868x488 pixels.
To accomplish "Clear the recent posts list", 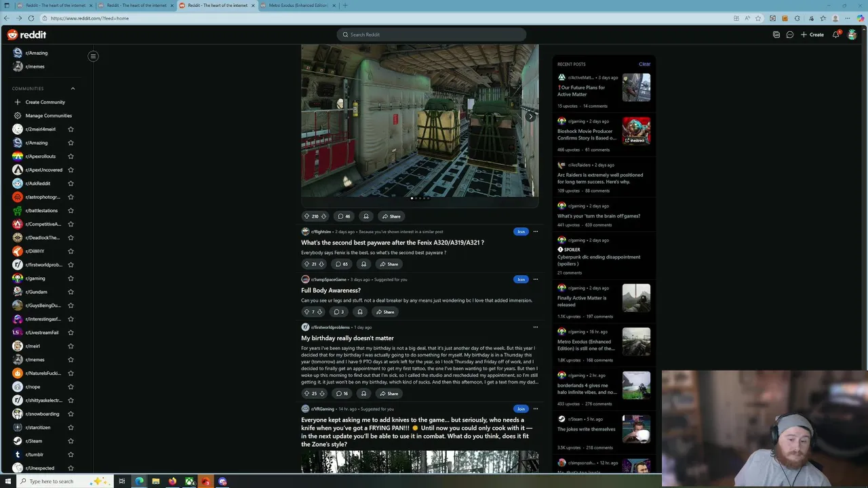I will click(644, 64).
